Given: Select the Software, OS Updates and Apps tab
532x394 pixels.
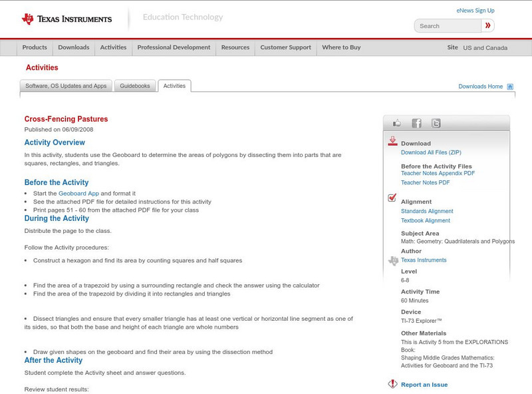Looking at the screenshot, I should [x=66, y=86].
